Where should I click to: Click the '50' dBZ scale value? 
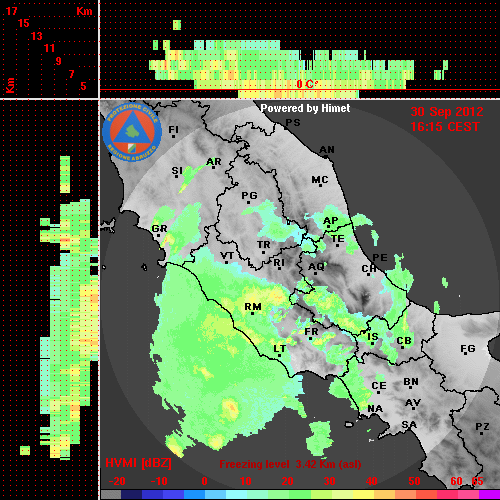[414, 481]
